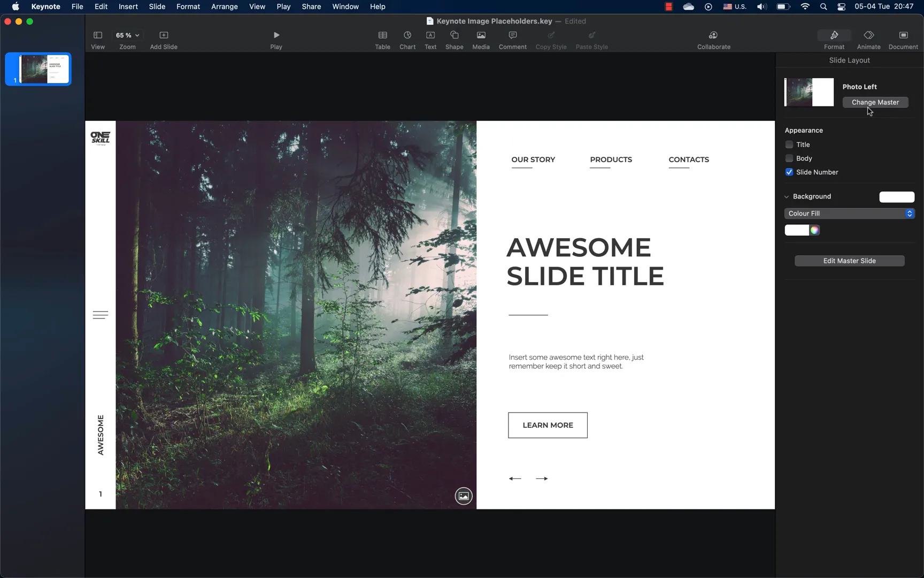Click the vertical AWESOME text
The height and width of the screenshot is (578, 924).
point(101,435)
